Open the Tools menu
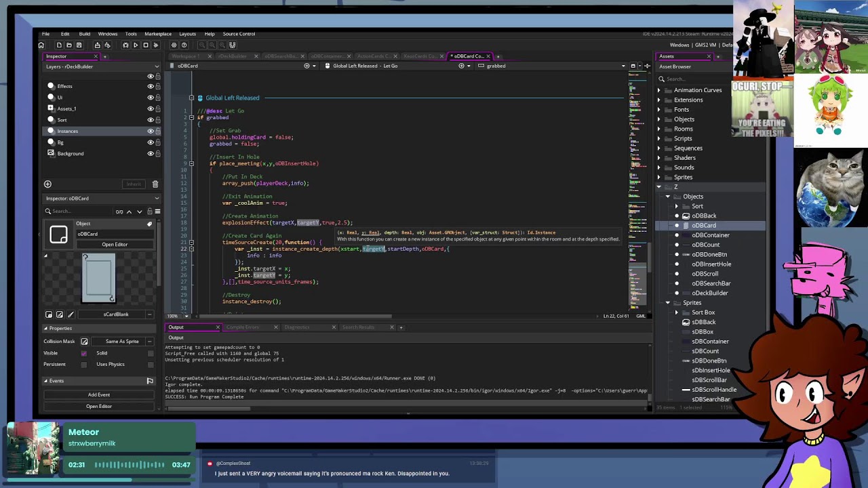This screenshot has width=868, height=488. click(x=131, y=34)
